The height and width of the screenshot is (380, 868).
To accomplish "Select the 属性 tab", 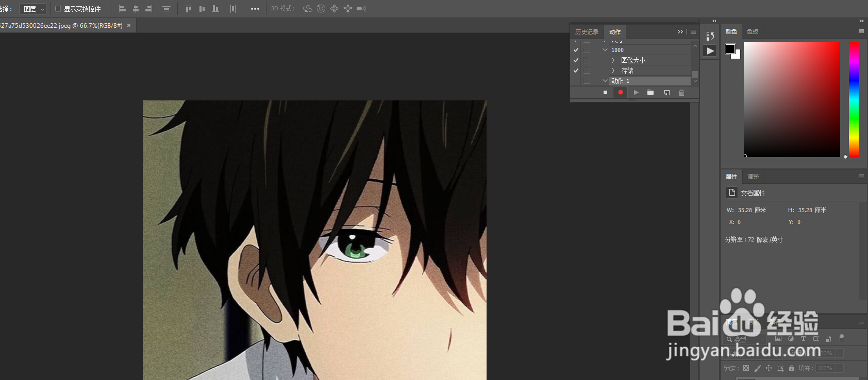I will point(731,177).
